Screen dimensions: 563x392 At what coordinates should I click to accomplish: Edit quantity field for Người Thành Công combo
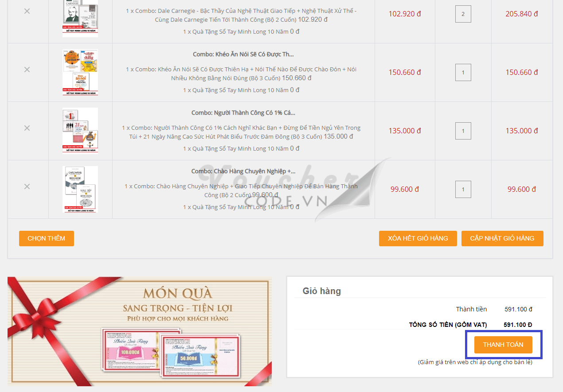463,131
